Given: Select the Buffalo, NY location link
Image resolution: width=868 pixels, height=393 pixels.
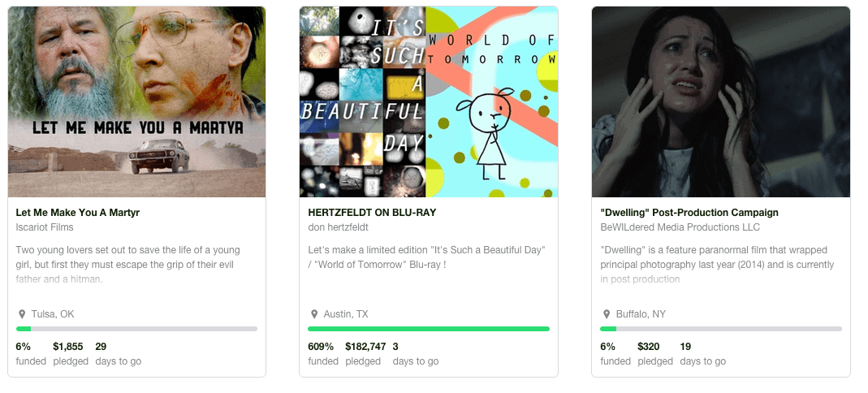Looking at the screenshot, I should pos(640,314).
